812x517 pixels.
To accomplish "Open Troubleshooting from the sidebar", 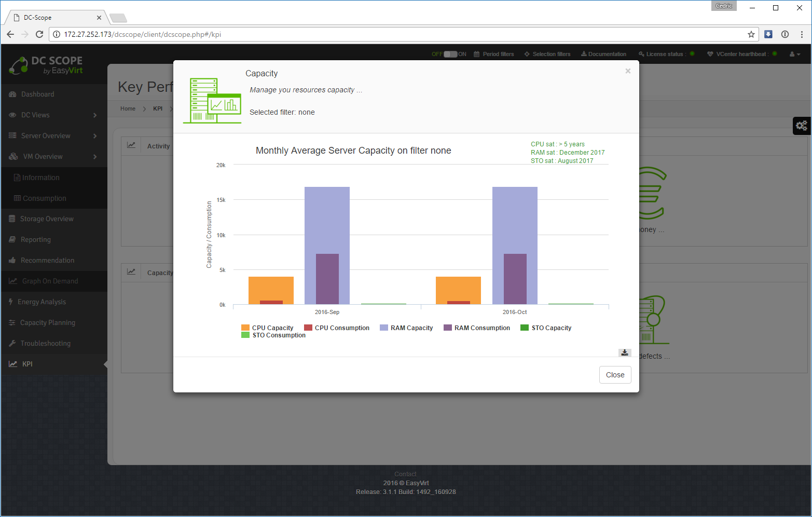I will (x=45, y=343).
